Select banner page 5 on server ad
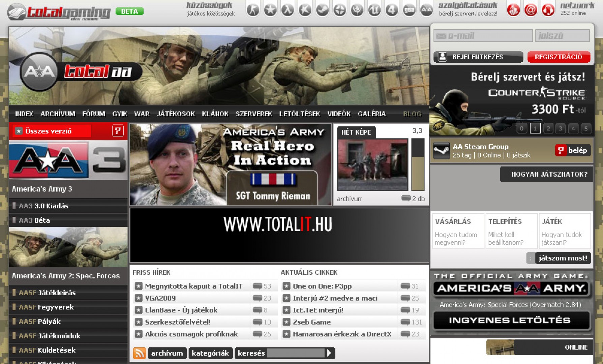Viewport: 603px width, 364px height. pyautogui.click(x=586, y=128)
